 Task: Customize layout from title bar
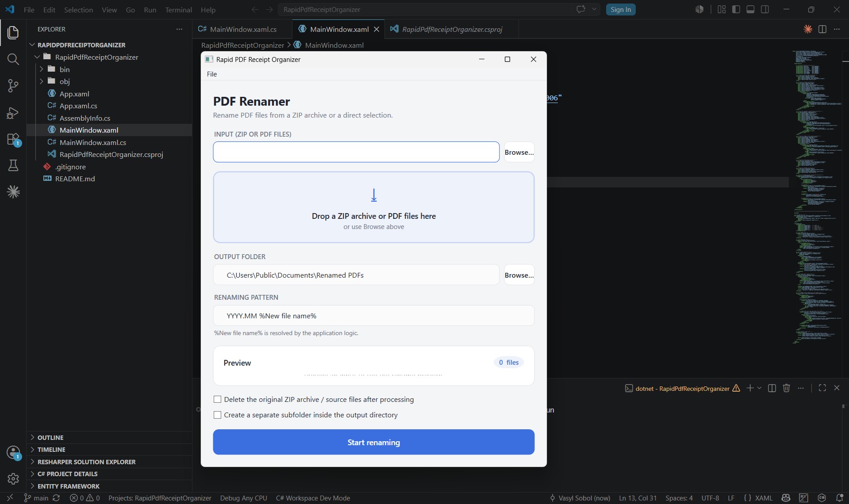tap(722, 9)
